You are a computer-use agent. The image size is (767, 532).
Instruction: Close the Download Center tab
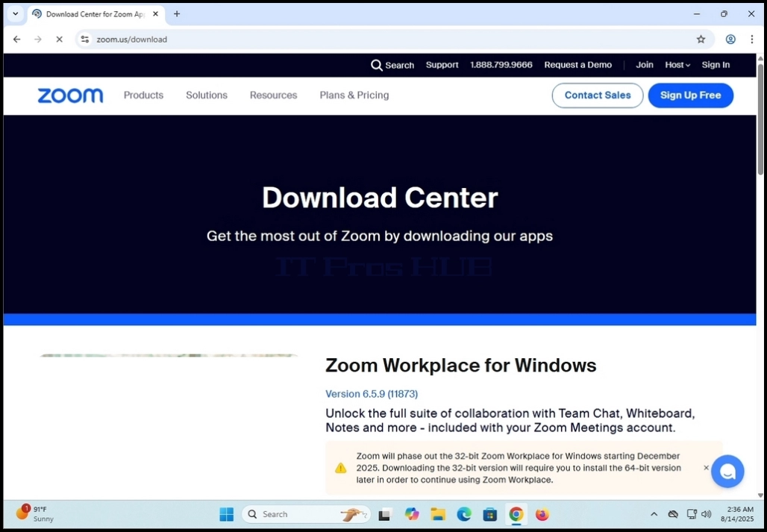(155, 13)
